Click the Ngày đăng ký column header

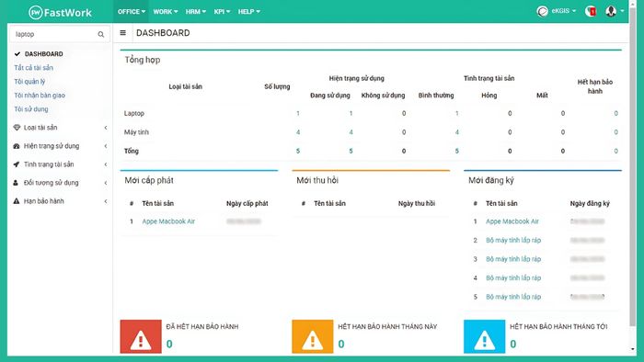tap(590, 203)
